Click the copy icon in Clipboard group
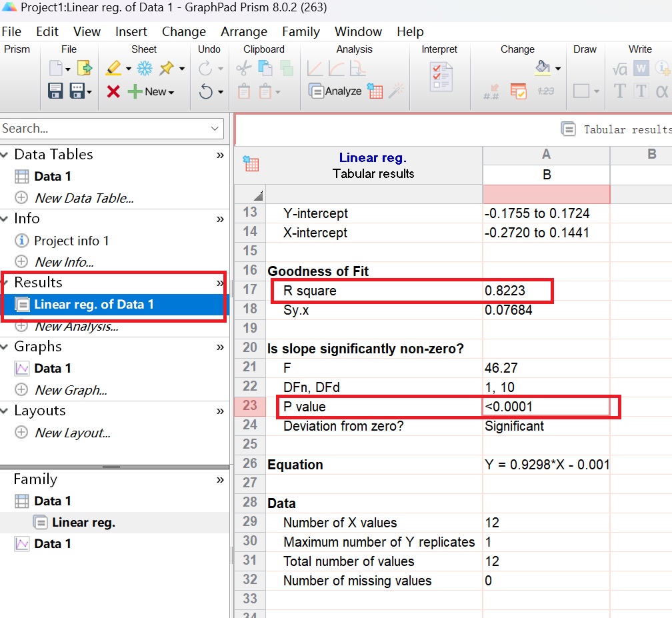The image size is (672, 618). pyautogui.click(x=265, y=69)
